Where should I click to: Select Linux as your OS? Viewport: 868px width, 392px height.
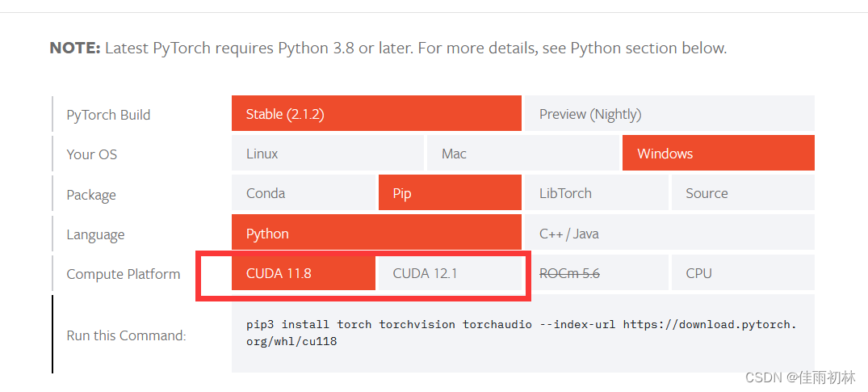point(328,153)
